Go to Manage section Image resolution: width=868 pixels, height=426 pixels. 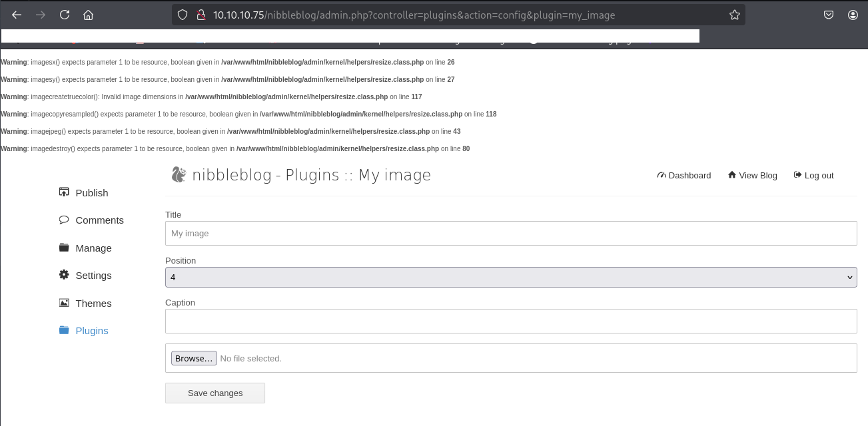(x=93, y=248)
